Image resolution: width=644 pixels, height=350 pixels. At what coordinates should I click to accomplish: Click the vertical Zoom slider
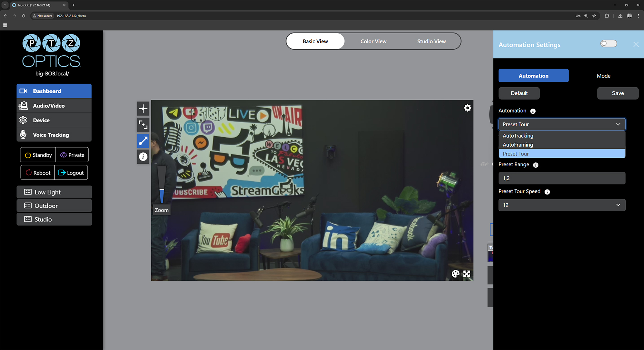162,184
